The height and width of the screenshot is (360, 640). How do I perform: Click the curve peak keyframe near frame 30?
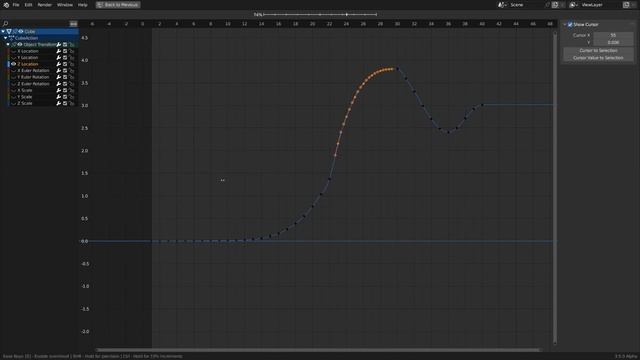398,69
